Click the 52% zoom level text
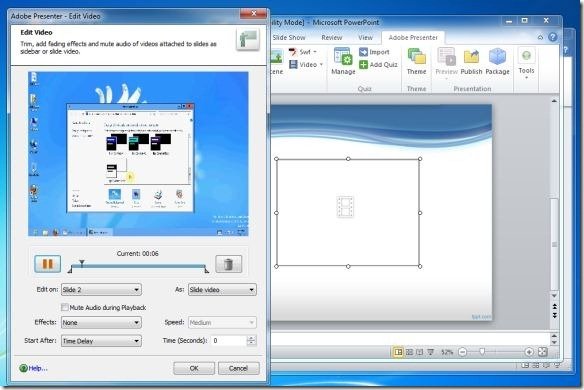The width and height of the screenshot is (584, 390). [x=447, y=352]
